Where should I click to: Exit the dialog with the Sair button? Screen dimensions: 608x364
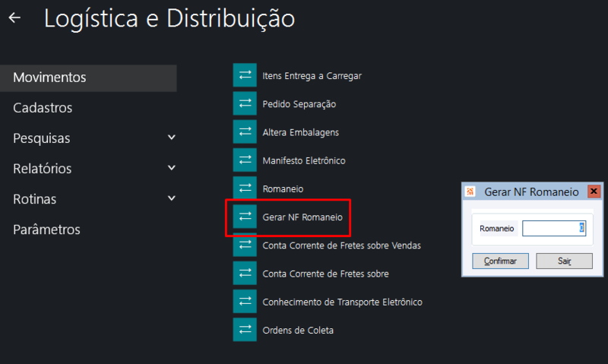(x=564, y=261)
